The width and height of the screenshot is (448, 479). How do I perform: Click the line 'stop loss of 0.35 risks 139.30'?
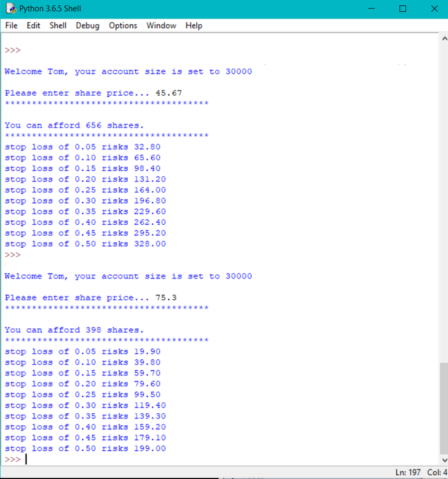tap(85, 416)
